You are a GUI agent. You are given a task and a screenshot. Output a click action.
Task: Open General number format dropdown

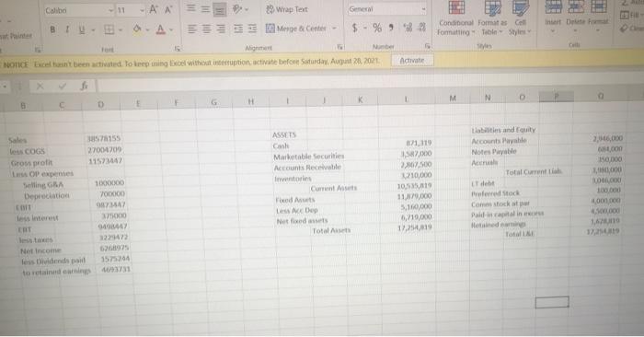(423, 9)
